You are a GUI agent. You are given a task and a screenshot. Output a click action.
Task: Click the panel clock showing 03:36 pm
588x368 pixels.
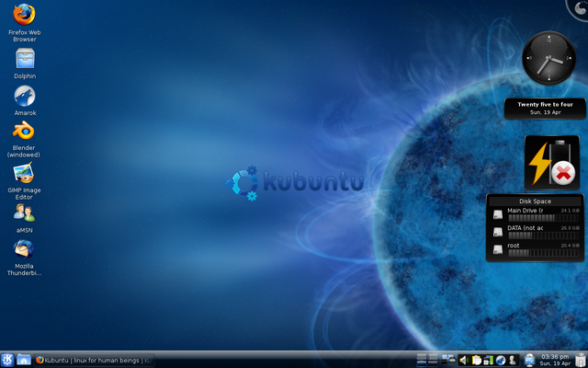tap(555, 360)
